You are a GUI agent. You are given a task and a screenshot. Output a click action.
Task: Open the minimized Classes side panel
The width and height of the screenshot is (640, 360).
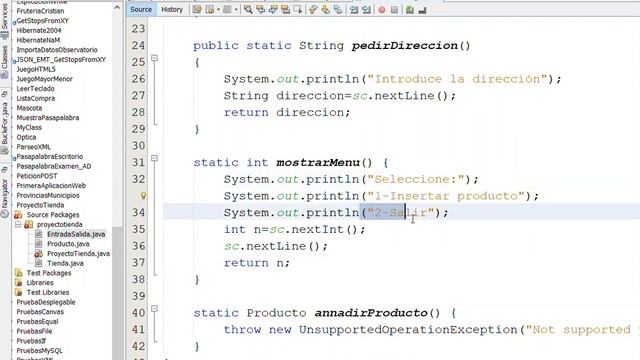click(x=4, y=61)
